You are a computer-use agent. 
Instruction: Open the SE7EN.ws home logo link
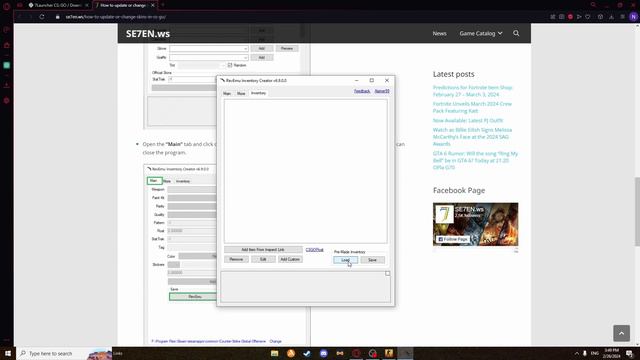click(148, 33)
